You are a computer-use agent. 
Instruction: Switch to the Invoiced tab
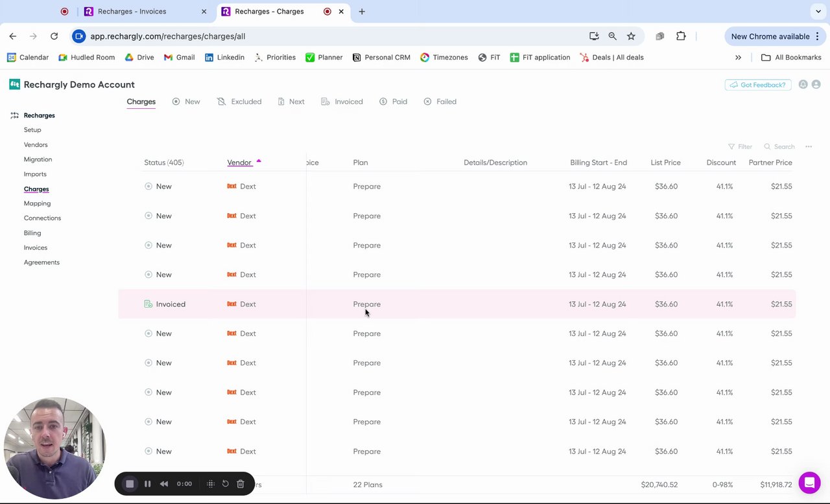click(342, 102)
